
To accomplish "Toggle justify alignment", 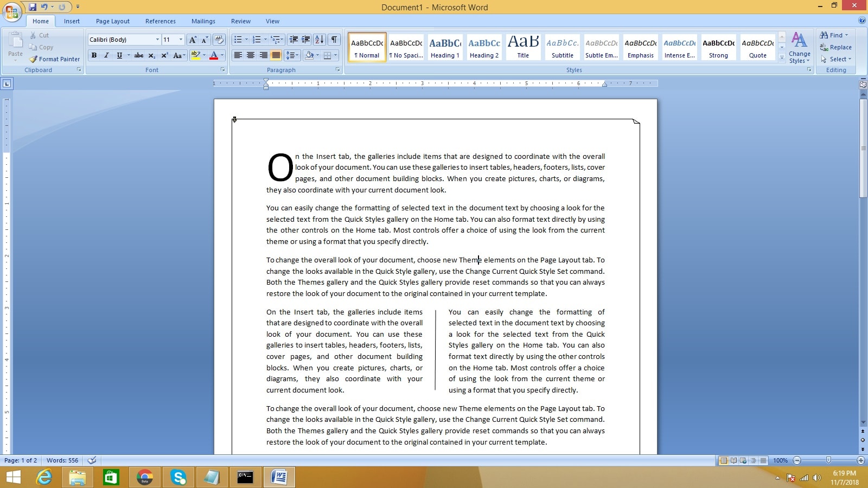I will 276,55.
